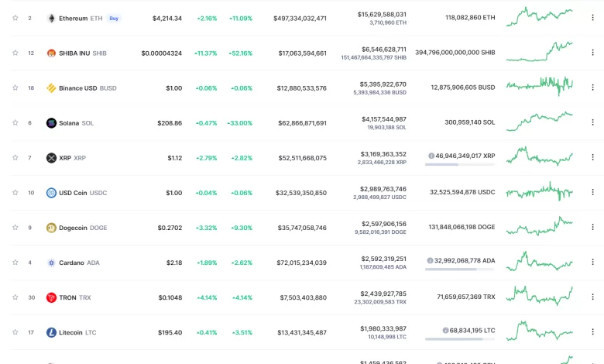This screenshot has height=364, width=604.
Task: Click the Solana logo icon
Action: pyautogui.click(x=51, y=123)
